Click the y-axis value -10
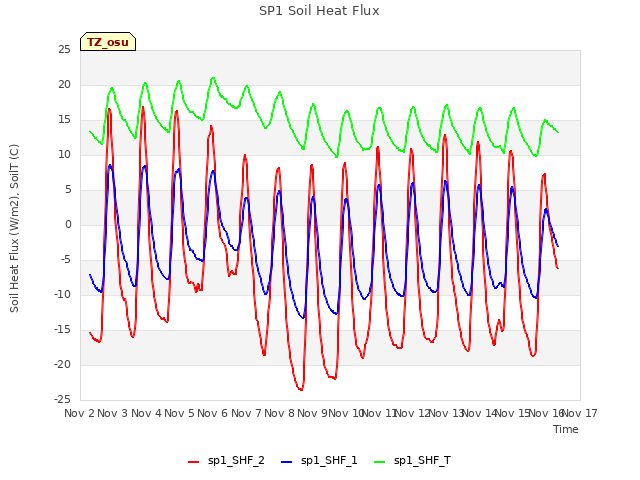This screenshot has width=640, height=480. click(63, 295)
